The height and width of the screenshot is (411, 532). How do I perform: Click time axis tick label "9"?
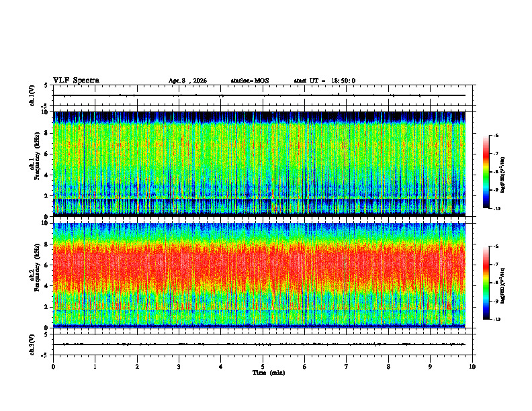point(430,367)
